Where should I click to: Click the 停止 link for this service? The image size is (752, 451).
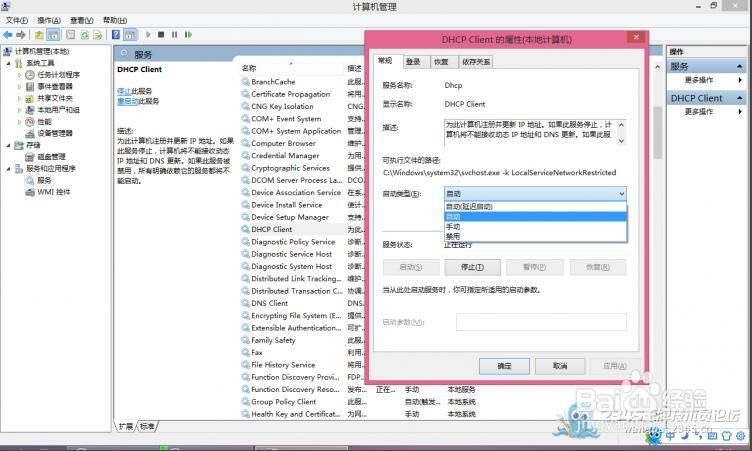[124, 91]
